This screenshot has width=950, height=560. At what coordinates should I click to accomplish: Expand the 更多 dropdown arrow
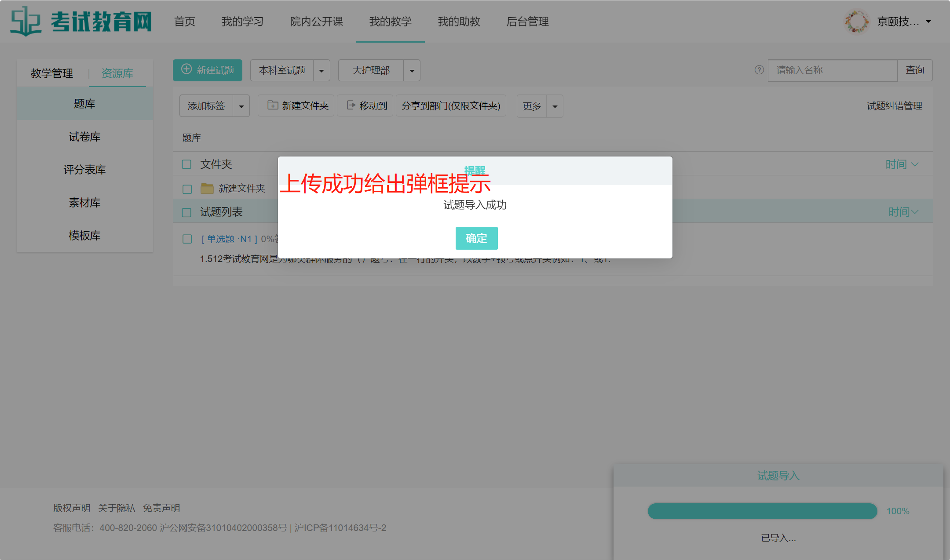(555, 106)
